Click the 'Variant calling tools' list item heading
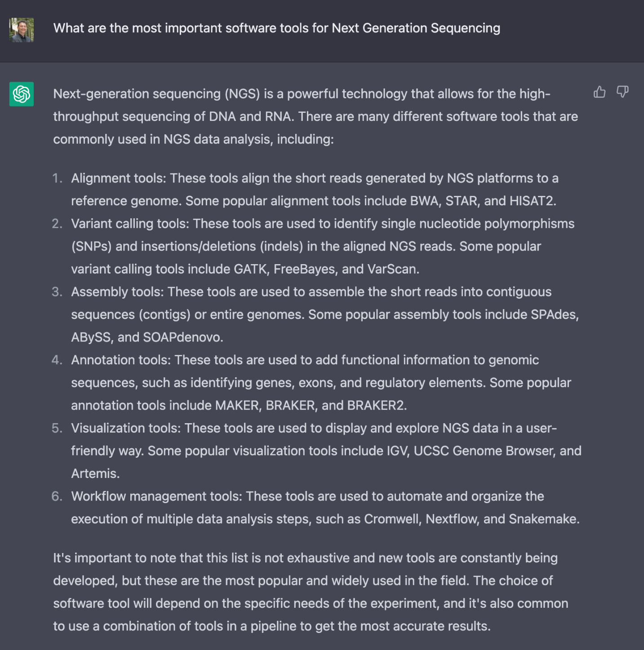The image size is (644, 650). point(130,224)
